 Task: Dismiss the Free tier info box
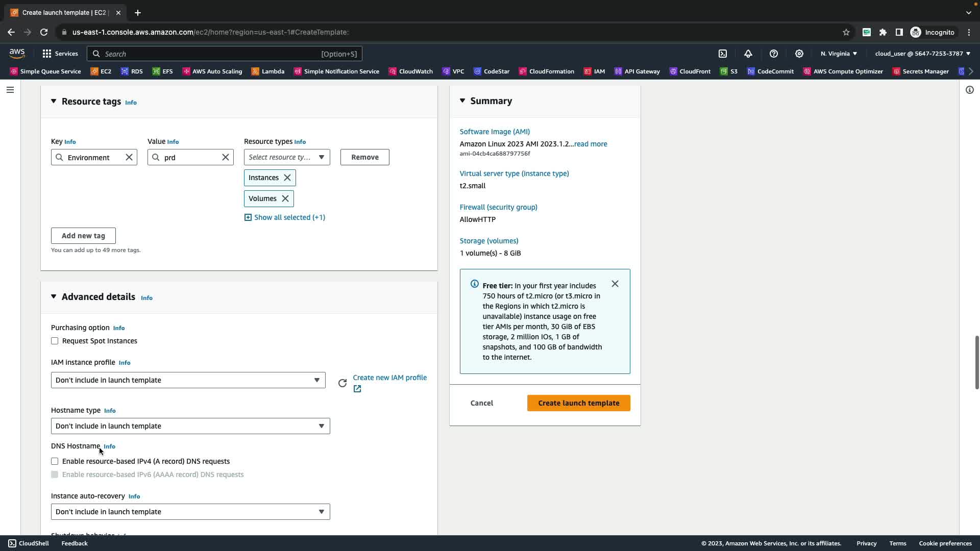615,284
